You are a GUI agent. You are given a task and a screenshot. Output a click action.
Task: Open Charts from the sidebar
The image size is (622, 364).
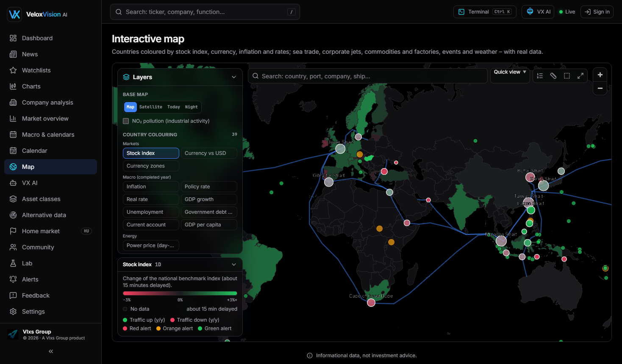tap(51, 86)
